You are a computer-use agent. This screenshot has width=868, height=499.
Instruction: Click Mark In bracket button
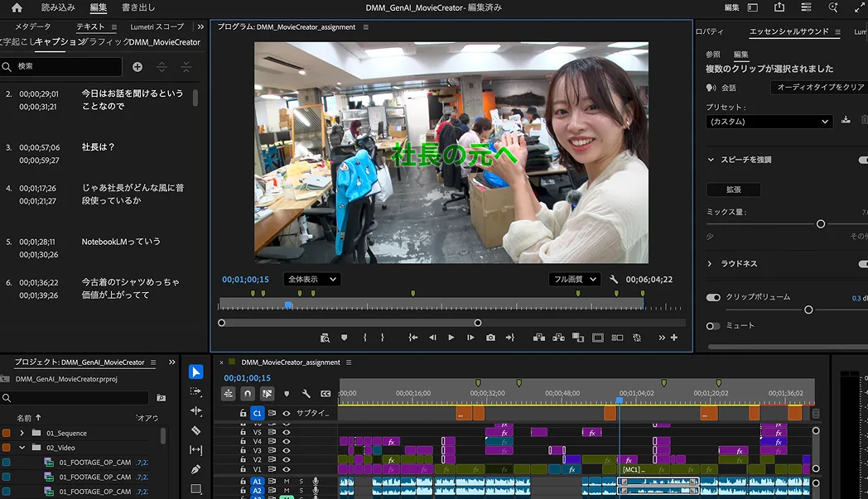coord(364,338)
